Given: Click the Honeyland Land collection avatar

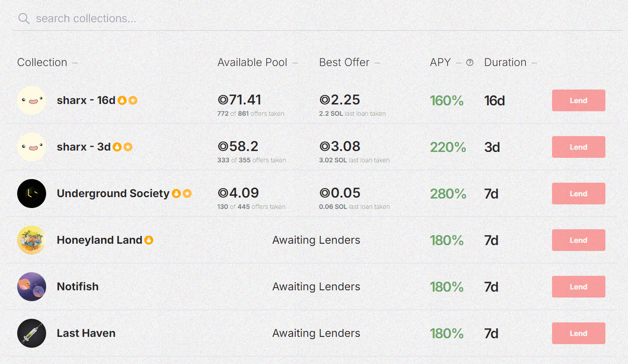Looking at the screenshot, I should [32, 240].
